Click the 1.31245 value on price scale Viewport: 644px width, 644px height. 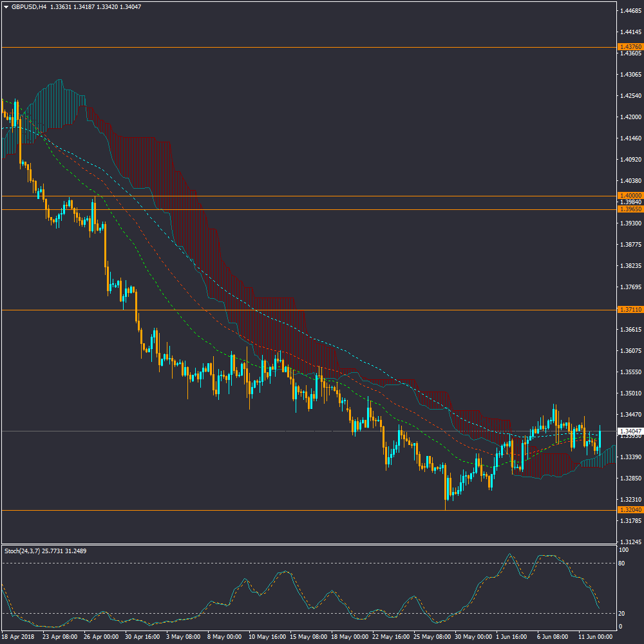point(630,542)
